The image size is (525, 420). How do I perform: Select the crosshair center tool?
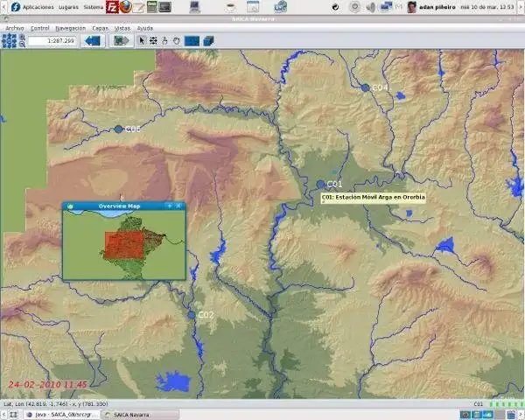(153, 41)
